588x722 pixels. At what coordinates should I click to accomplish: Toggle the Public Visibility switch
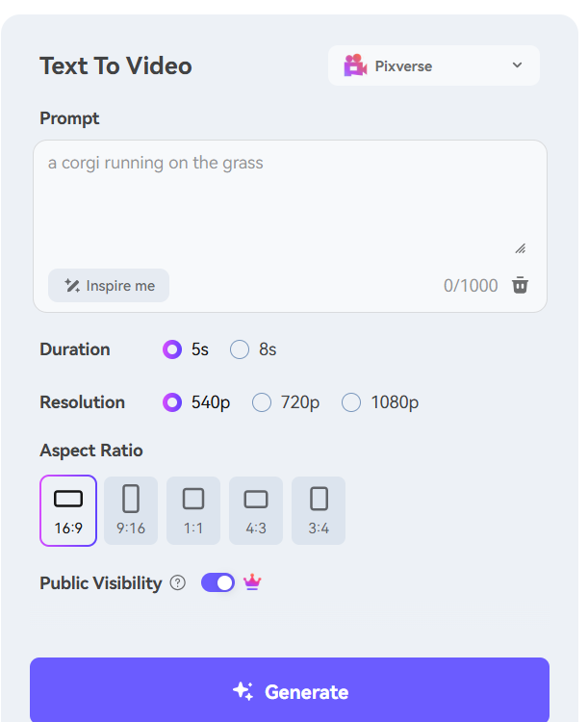coord(217,582)
